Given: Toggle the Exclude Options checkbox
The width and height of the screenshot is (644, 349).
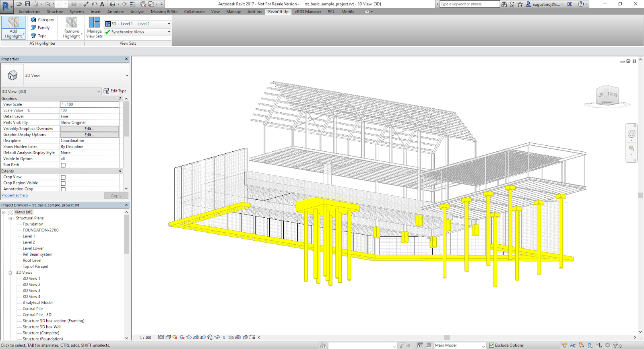Looking at the screenshot, I should (491, 345).
